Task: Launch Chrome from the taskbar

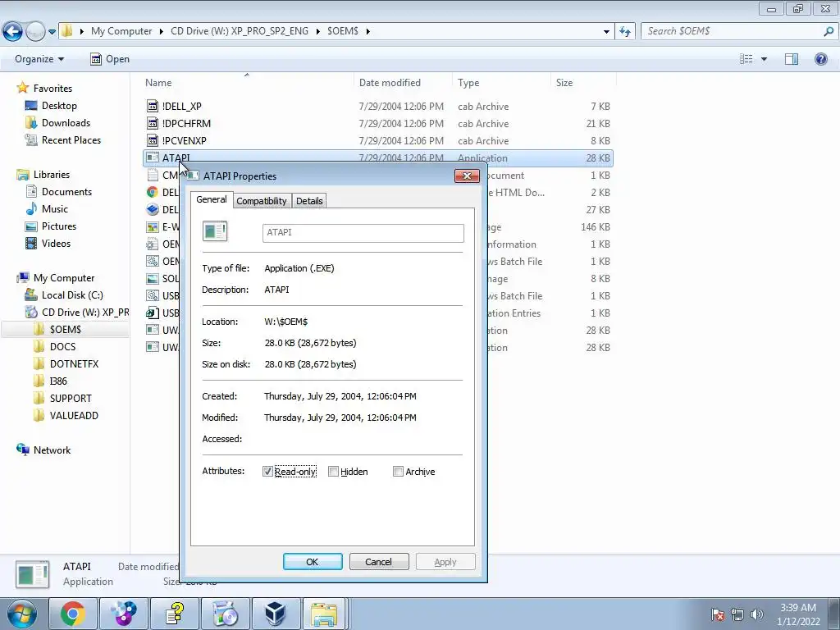Action: pyautogui.click(x=73, y=614)
